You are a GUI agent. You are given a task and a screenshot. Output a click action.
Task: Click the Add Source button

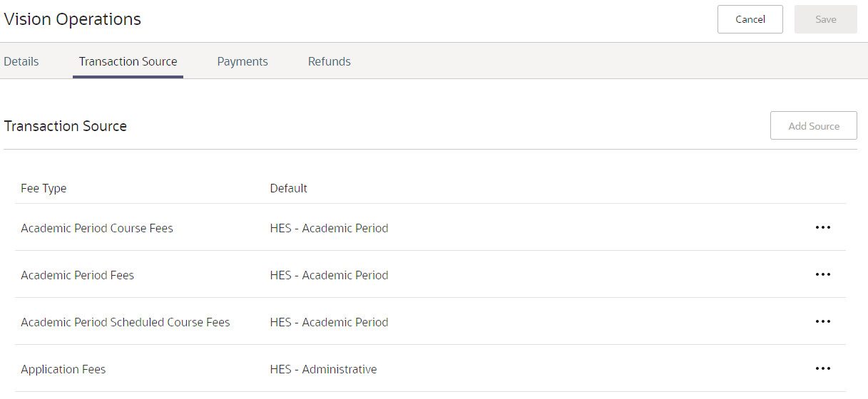(x=813, y=126)
